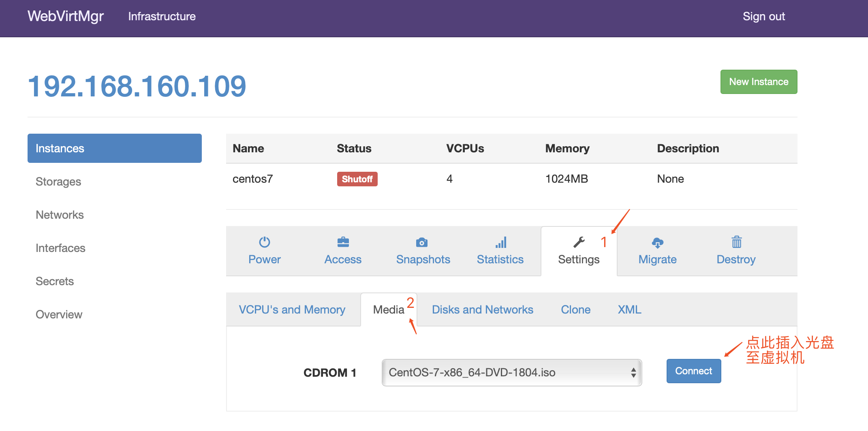Click the 192.168.160.109 host heading
This screenshot has width=868, height=431.
137,86
